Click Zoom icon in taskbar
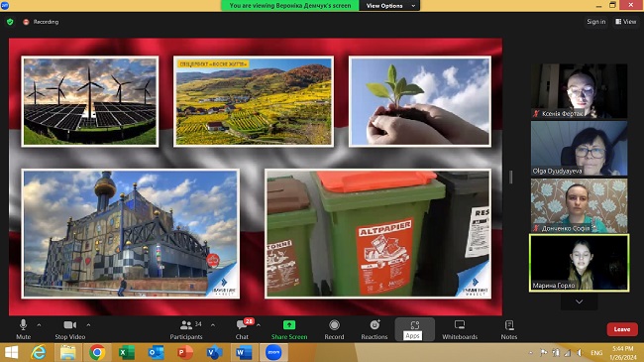This screenshot has height=362, width=644. pos(273,352)
